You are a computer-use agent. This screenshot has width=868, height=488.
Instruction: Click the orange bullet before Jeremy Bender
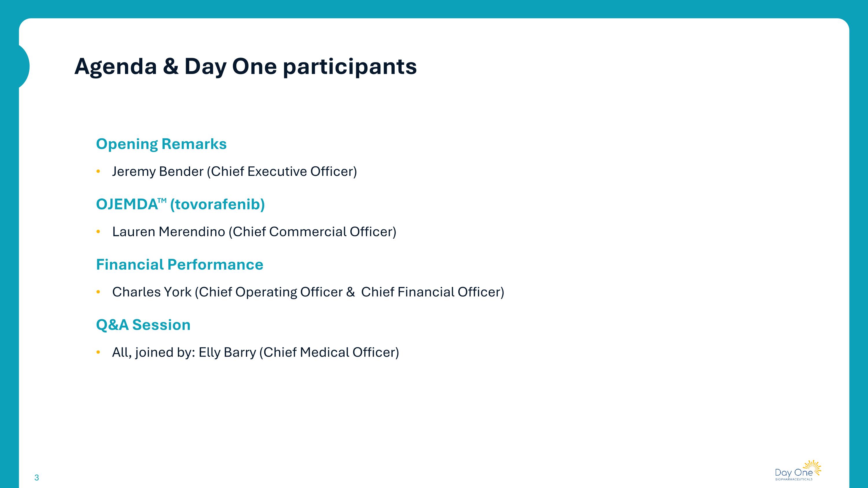(x=98, y=172)
